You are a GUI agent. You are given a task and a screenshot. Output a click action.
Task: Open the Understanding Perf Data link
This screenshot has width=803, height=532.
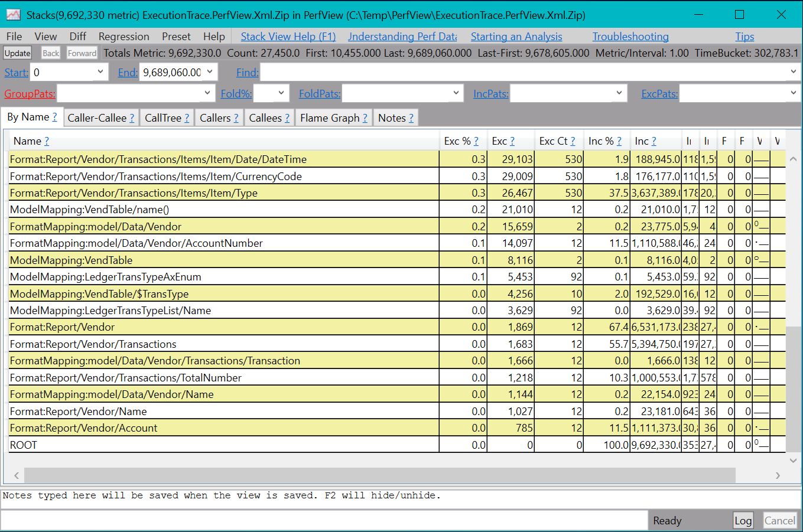click(x=402, y=37)
